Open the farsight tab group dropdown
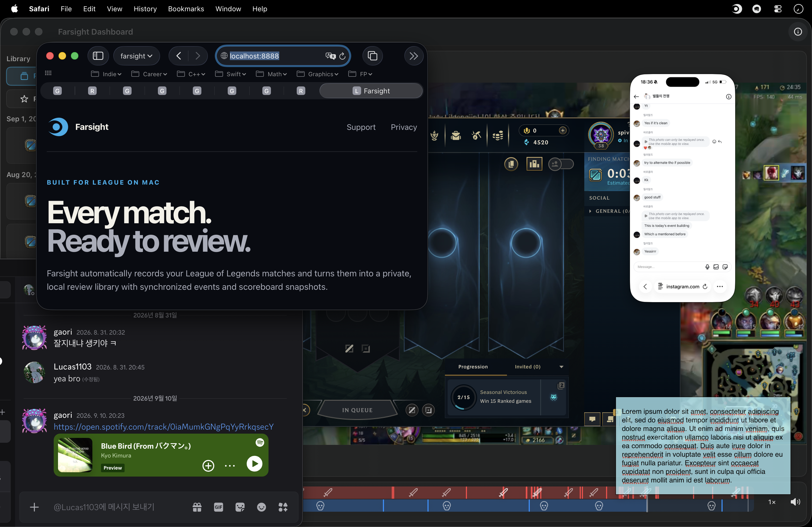812x527 pixels. pyautogui.click(x=136, y=56)
